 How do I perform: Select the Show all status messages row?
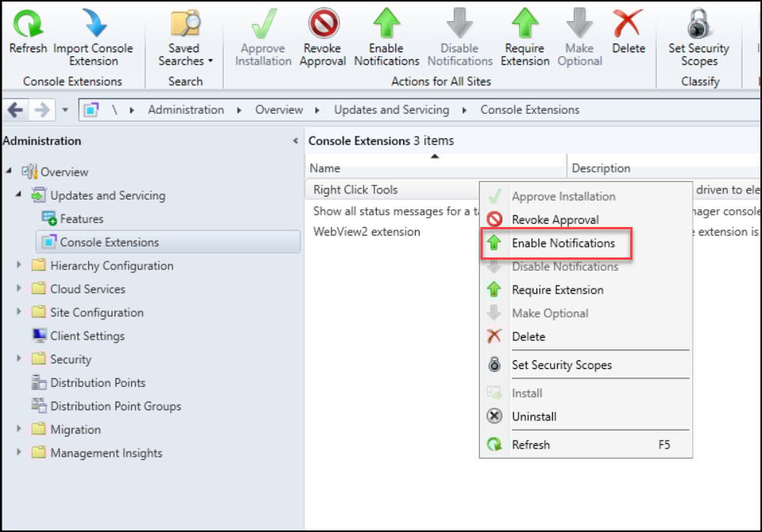tap(392, 211)
